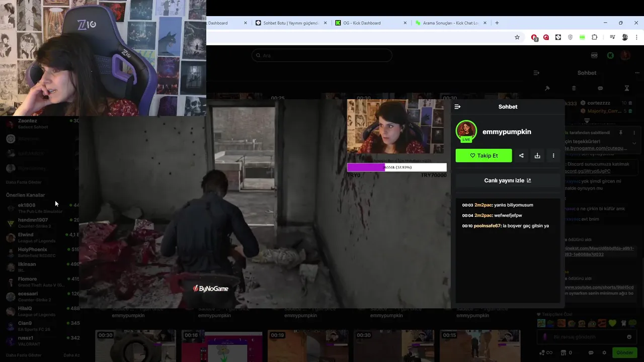The height and width of the screenshot is (362, 644).
Task: Open the hsndmn1907 recommended channel
Action: coord(42,223)
